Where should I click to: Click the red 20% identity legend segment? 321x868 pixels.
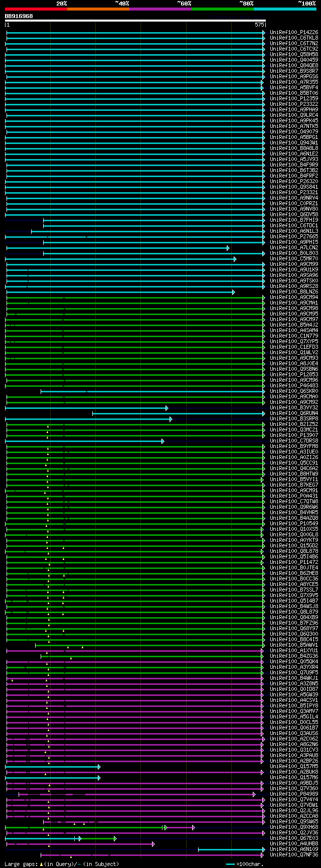point(36,9)
